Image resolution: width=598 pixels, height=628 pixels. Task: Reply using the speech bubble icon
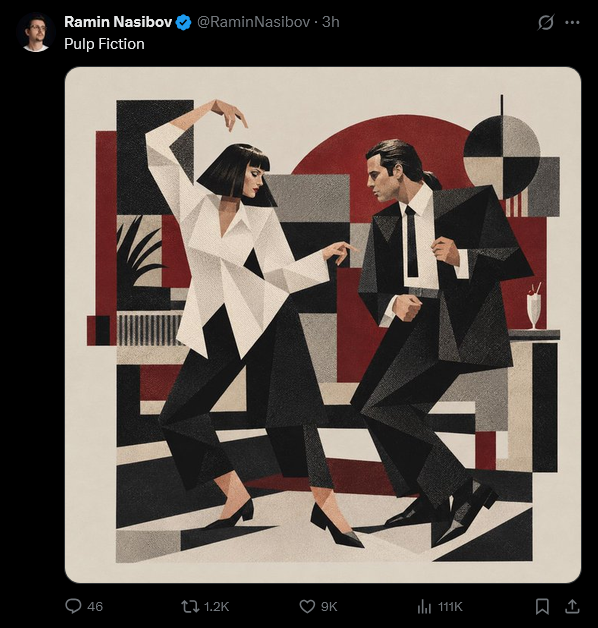pyautogui.click(x=73, y=606)
